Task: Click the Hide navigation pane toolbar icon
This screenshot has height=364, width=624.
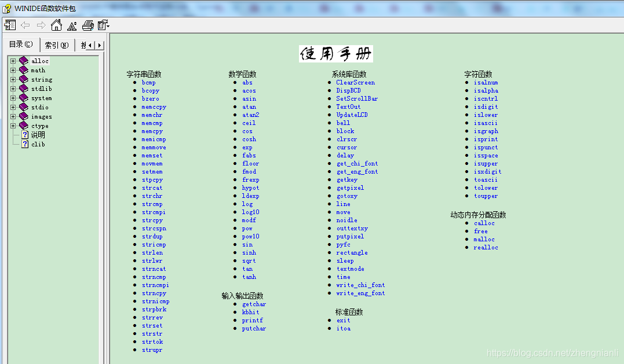Action: [10, 25]
